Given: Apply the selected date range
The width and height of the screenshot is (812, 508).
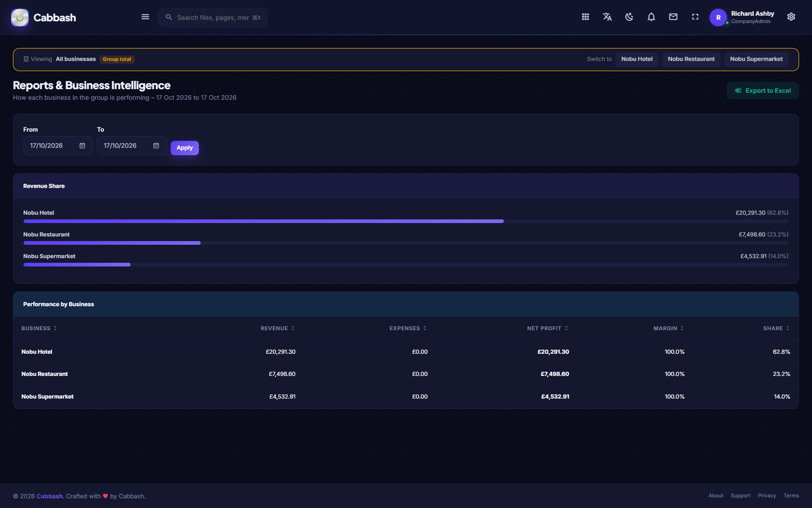Looking at the screenshot, I should tap(185, 148).
